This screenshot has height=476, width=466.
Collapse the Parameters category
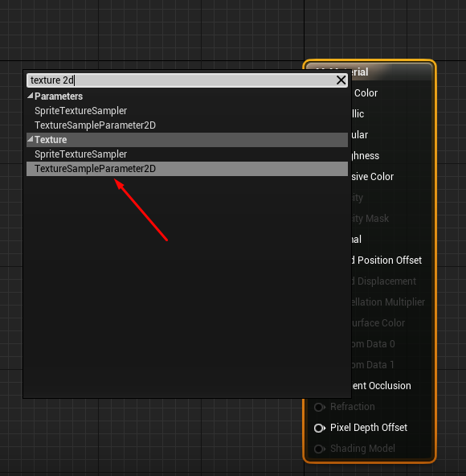tap(30, 96)
